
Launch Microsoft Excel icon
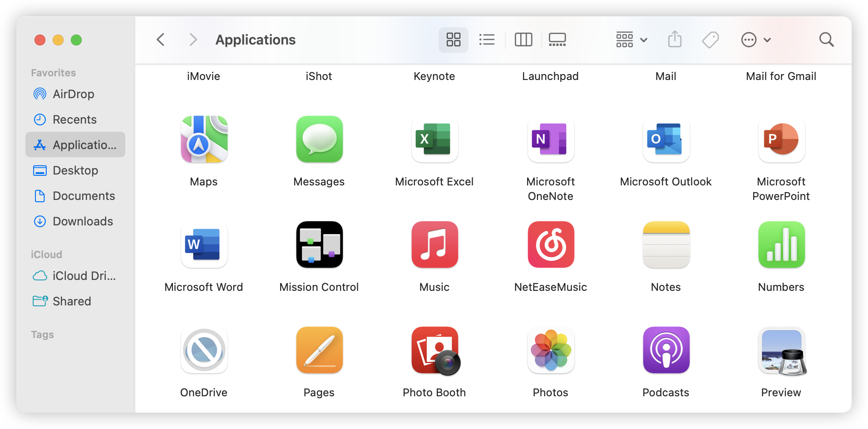pyautogui.click(x=434, y=139)
